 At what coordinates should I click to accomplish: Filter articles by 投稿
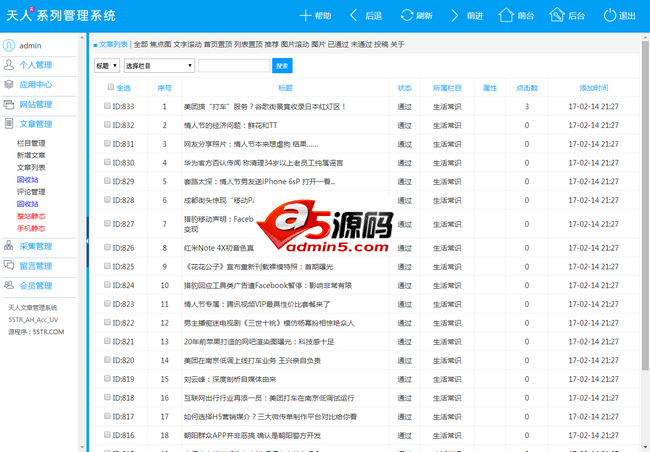[x=381, y=44]
